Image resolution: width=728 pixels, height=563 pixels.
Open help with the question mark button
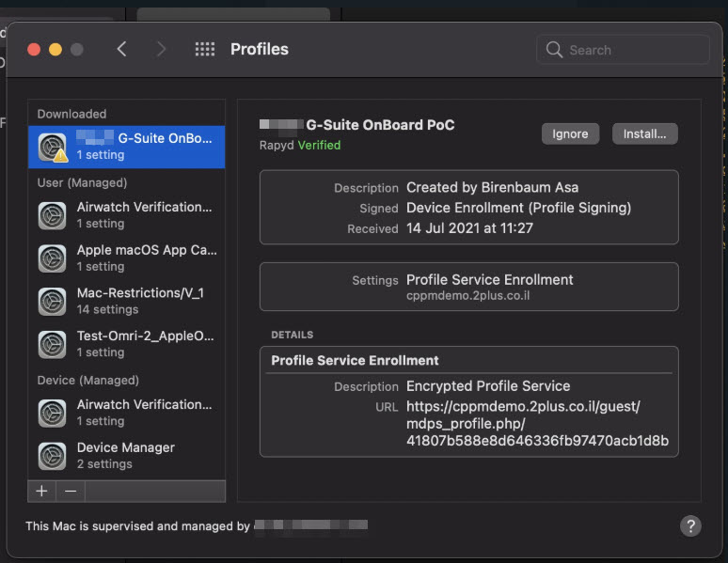689,525
